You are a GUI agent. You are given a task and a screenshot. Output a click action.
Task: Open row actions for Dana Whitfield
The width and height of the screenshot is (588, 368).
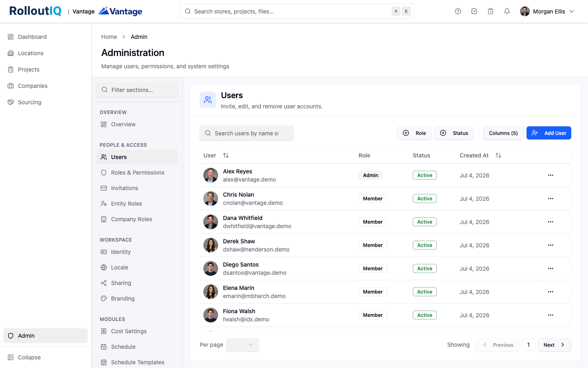(x=550, y=222)
